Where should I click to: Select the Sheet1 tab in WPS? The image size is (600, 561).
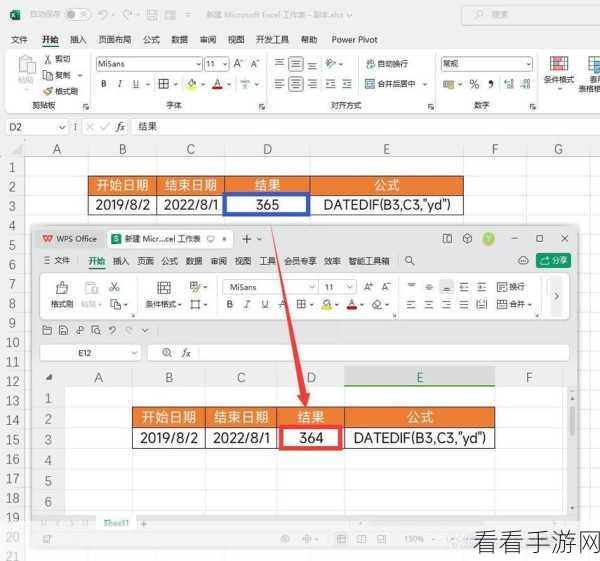click(x=116, y=523)
